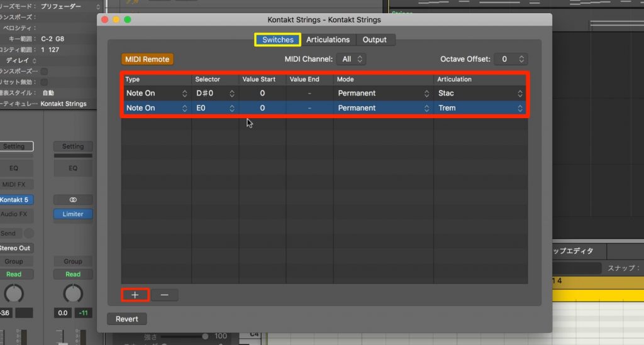Click the second channel strip pan knob
This screenshot has width=644, height=345.
[73, 293]
